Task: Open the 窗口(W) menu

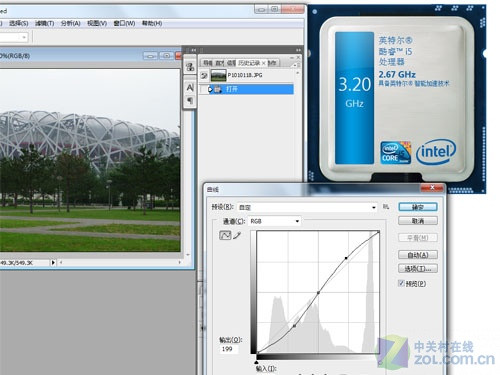Action: 124,23
